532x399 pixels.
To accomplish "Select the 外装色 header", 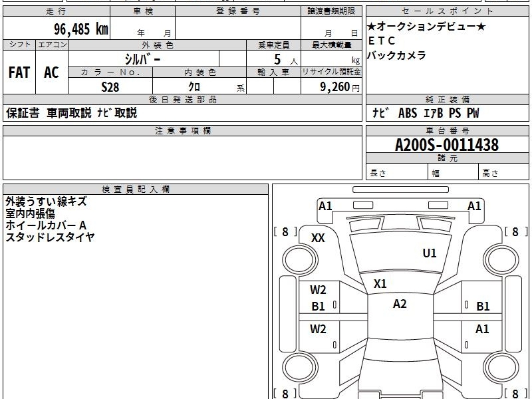I will (157, 45).
